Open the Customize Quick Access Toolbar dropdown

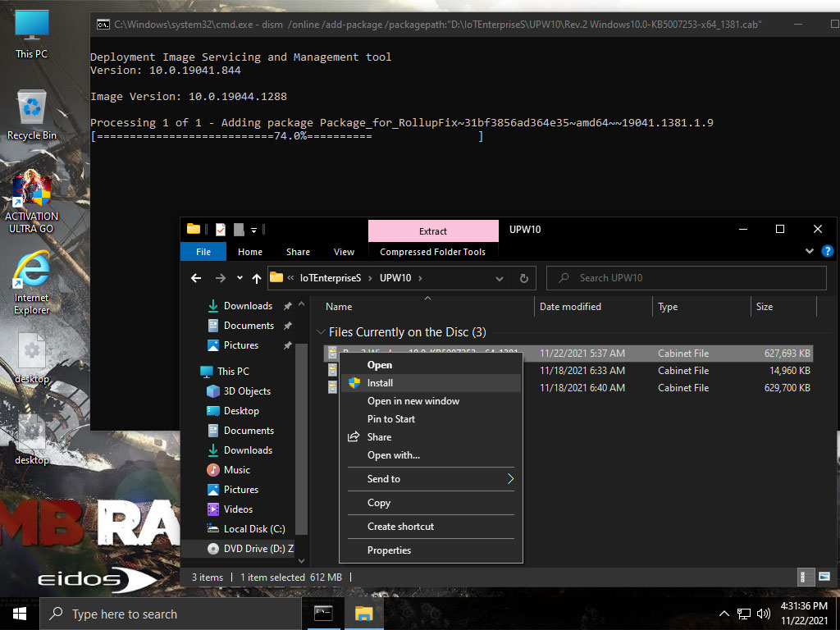(x=254, y=230)
